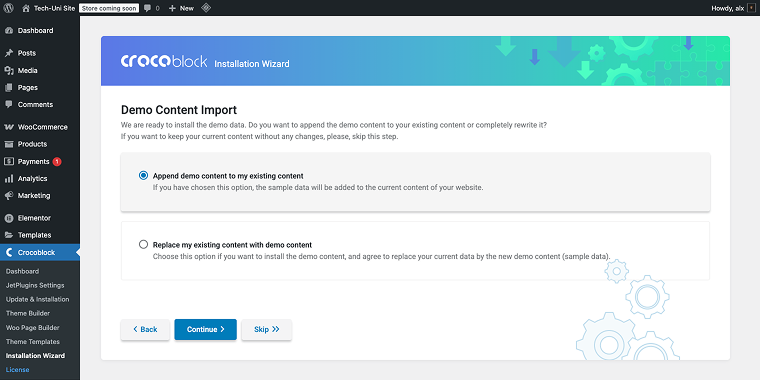Click Append demo content label text
Image resolution: width=760 pixels, height=380 pixels.
point(228,176)
